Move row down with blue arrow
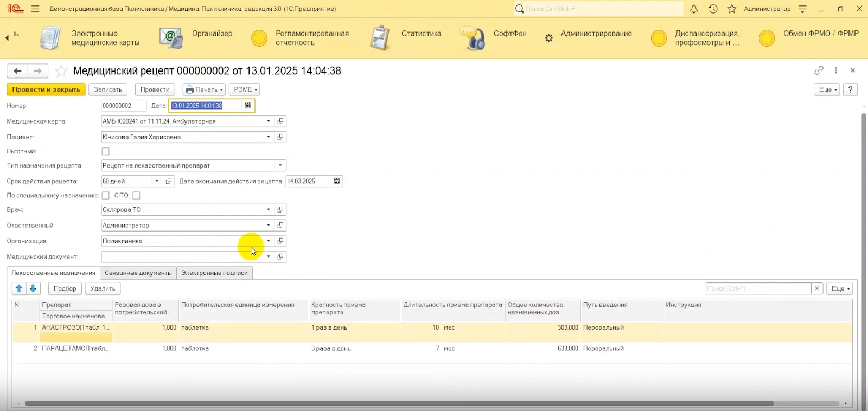The height and width of the screenshot is (411, 868). [33, 288]
